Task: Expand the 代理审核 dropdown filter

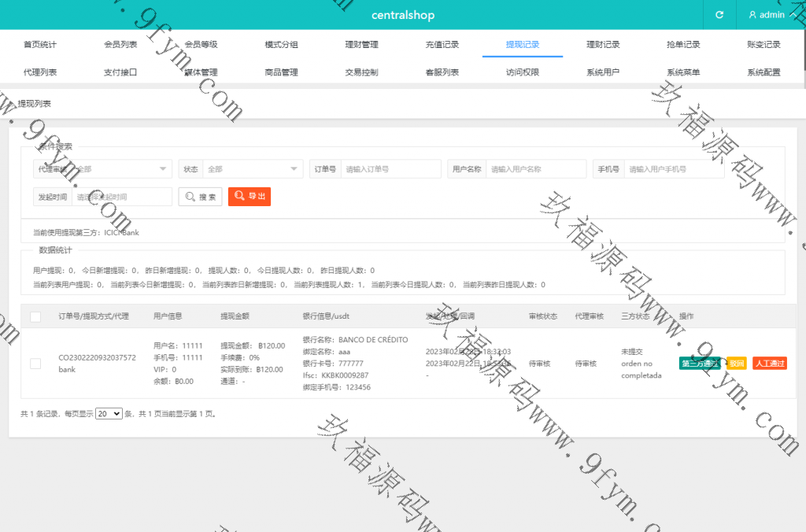Action: [x=121, y=169]
